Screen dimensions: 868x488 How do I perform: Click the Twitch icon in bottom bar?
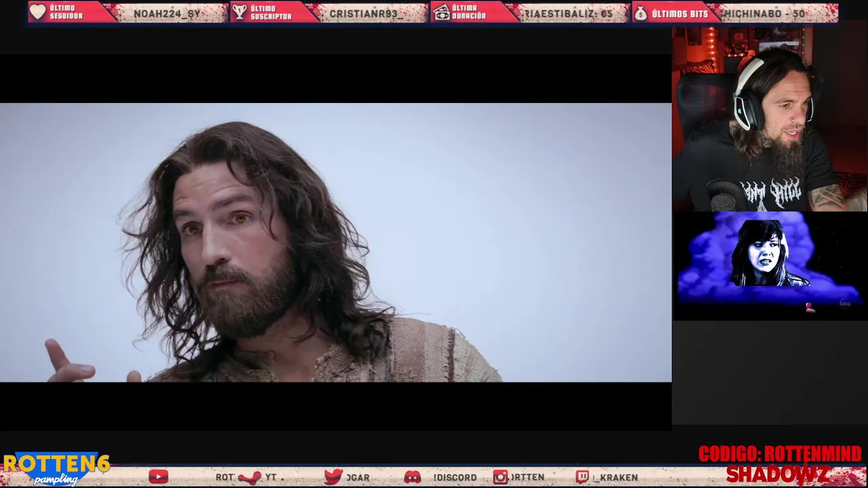583,477
